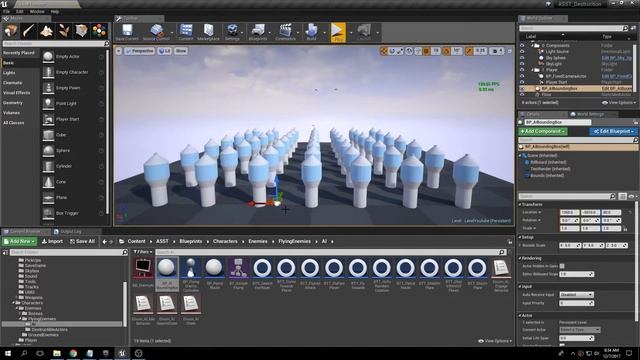This screenshot has width=640, height=360.
Task: Open viewport options dropdown arrow
Action: point(119,51)
